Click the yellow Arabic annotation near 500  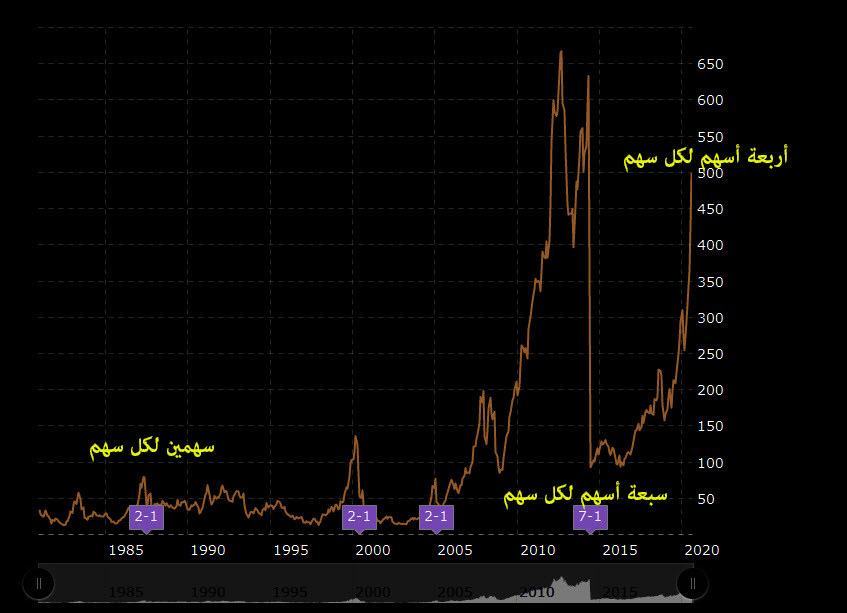(705, 157)
